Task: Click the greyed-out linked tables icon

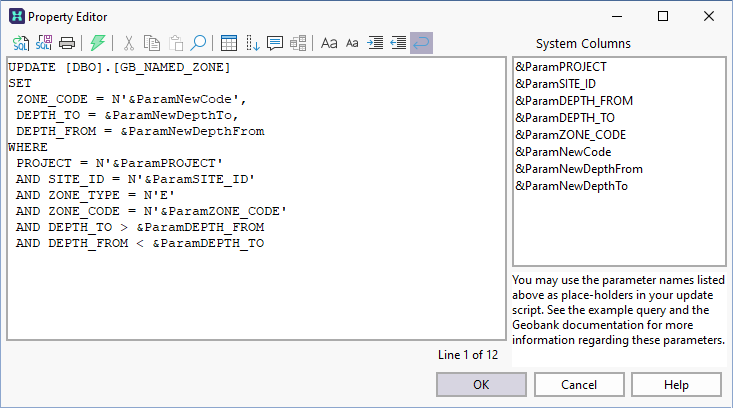Action: (298, 43)
